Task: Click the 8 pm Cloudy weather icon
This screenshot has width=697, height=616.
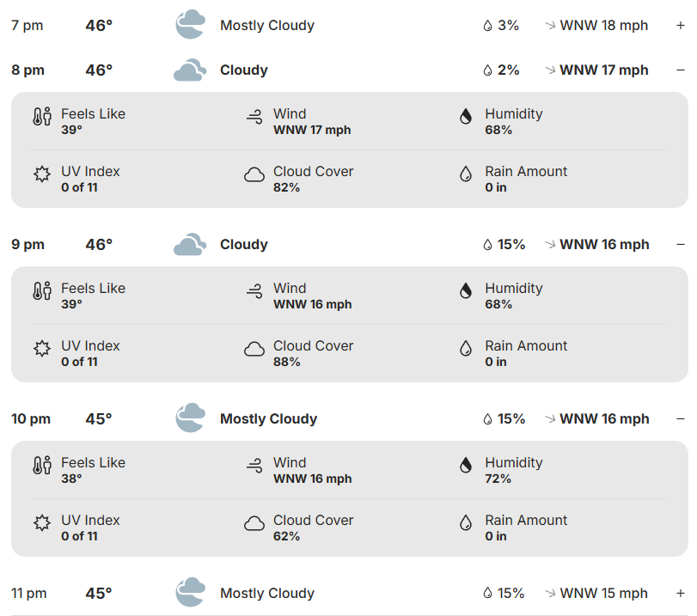Action: click(x=190, y=70)
